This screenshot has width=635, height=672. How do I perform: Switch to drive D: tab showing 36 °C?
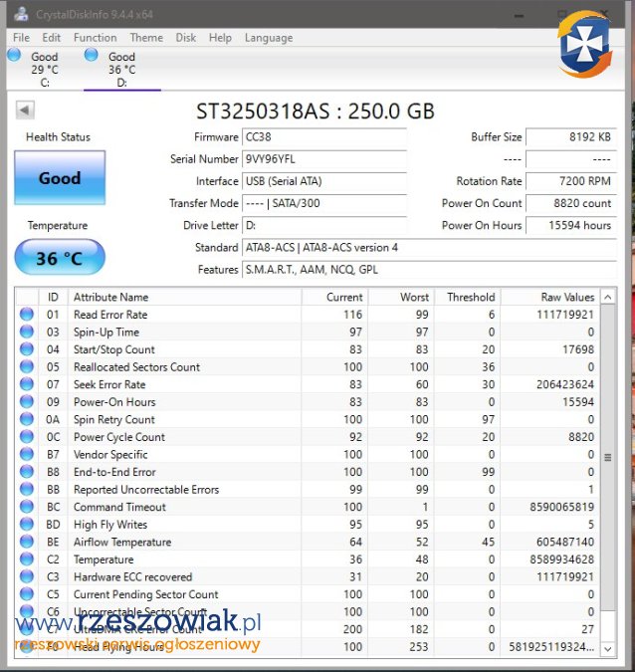click(122, 69)
